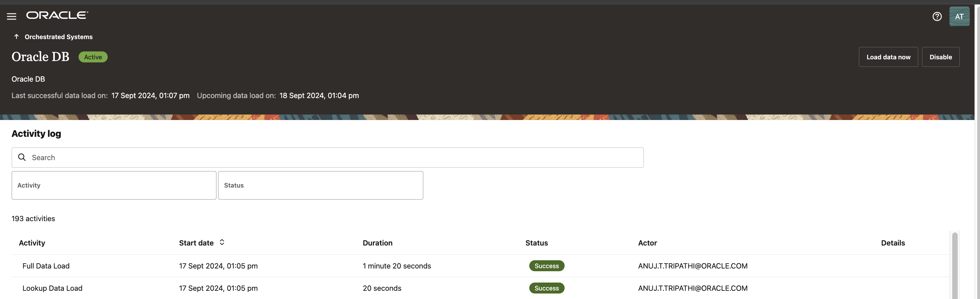Sort by Start date using sort arrows
The image size is (980, 299).
(x=222, y=242)
